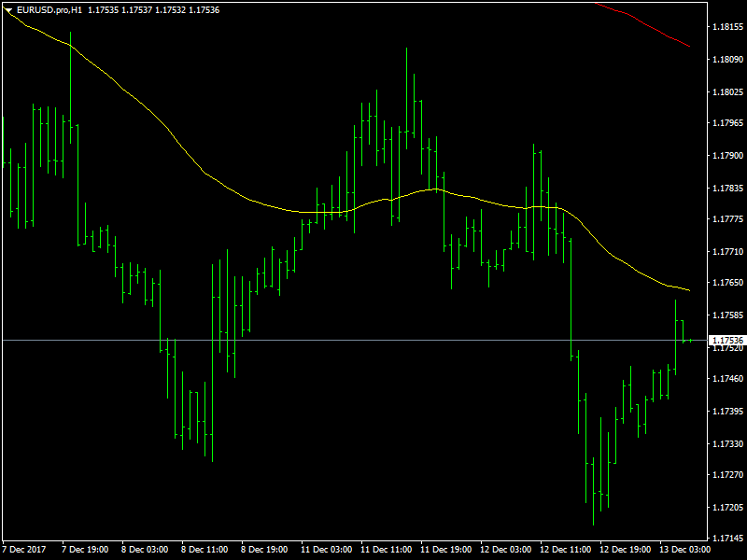747x560 pixels.
Task: Click the one-click trading triangle beside EURUSD.pro
Action: pos(8,10)
